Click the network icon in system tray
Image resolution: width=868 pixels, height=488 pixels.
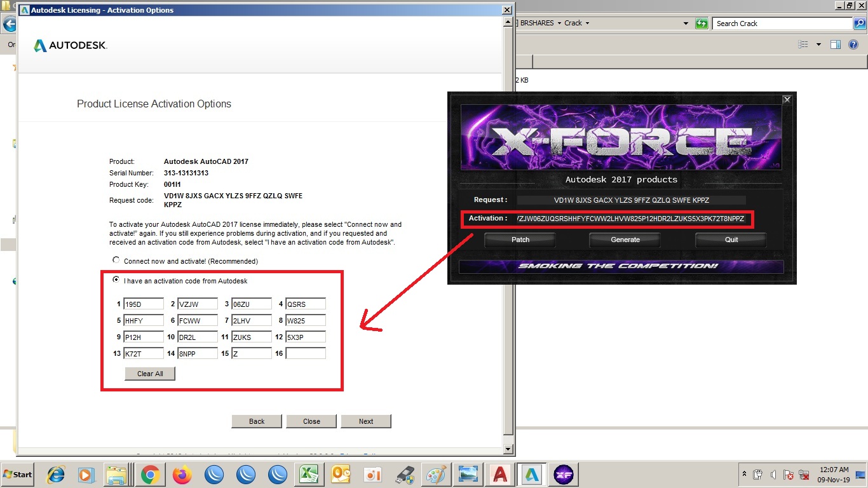(804, 475)
